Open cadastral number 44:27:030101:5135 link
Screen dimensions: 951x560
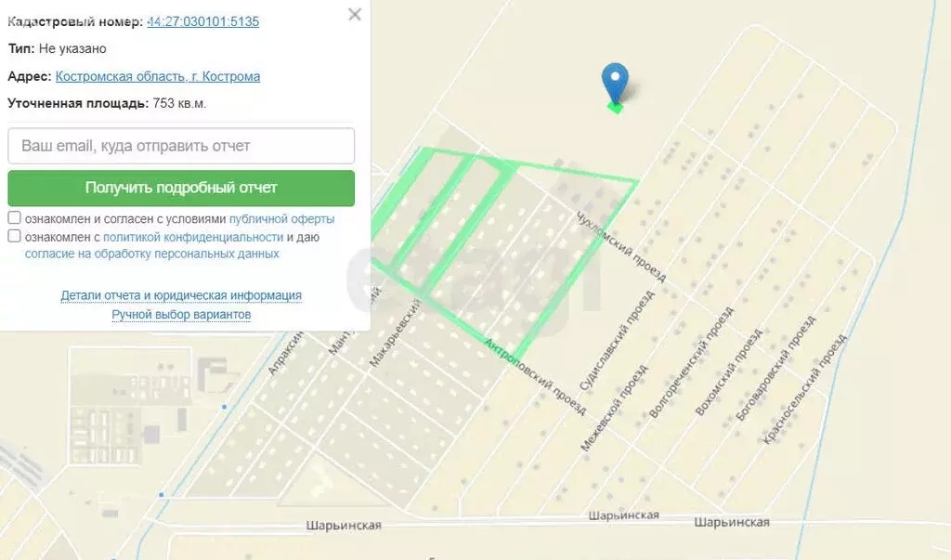pyautogui.click(x=202, y=21)
